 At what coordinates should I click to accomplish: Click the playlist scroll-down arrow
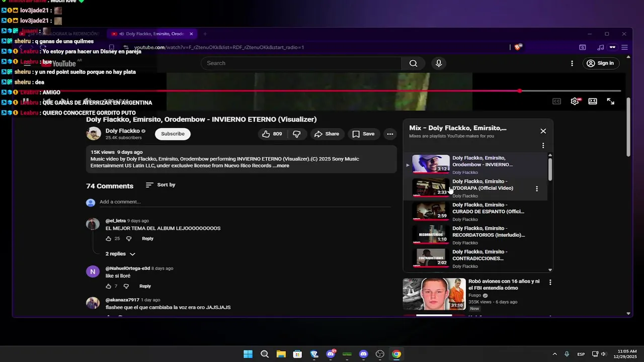550,270
